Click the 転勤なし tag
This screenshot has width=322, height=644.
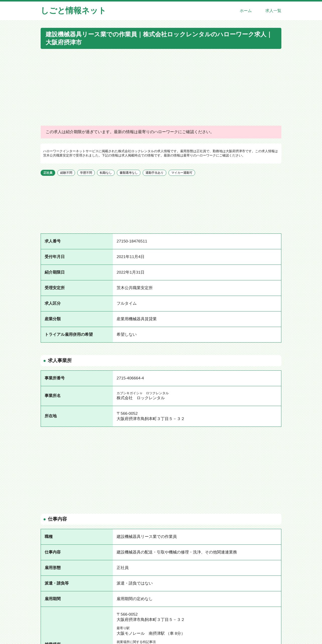pyautogui.click(x=106, y=173)
